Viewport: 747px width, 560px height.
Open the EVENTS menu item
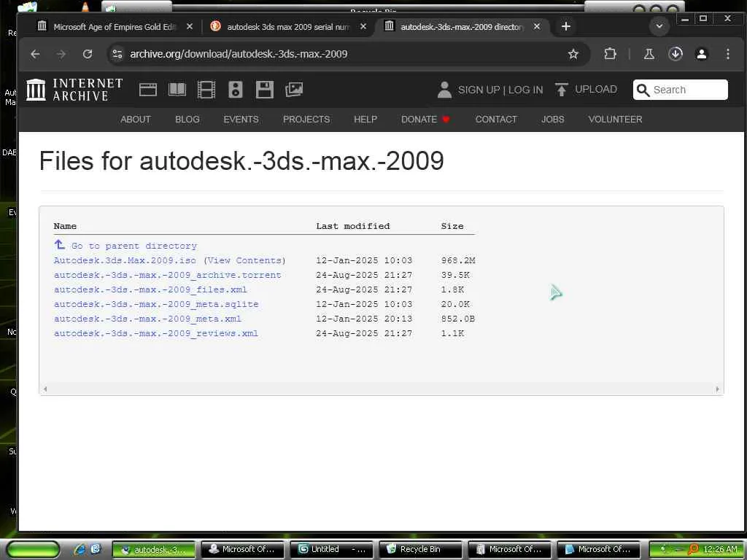pyautogui.click(x=241, y=120)
